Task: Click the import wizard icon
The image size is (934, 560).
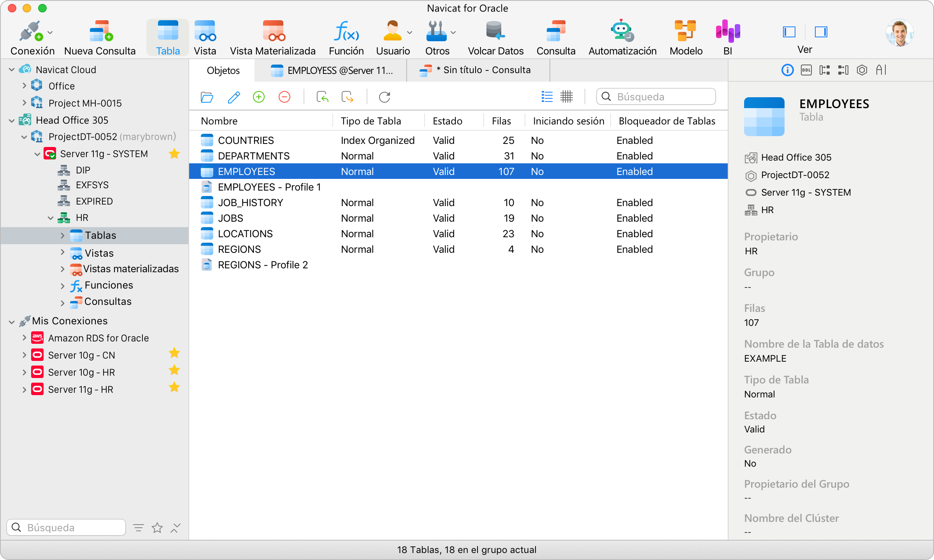Action: coord(322,97)
